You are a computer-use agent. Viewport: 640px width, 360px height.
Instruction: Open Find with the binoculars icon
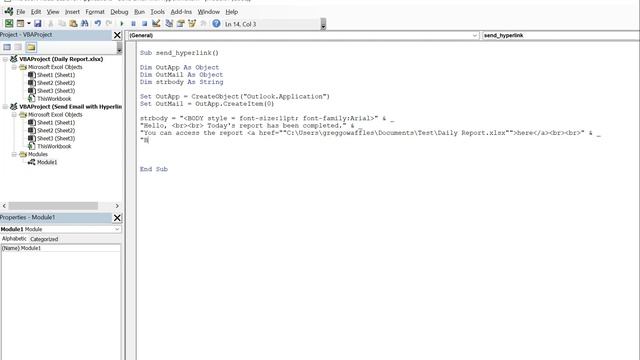point(84,24)
